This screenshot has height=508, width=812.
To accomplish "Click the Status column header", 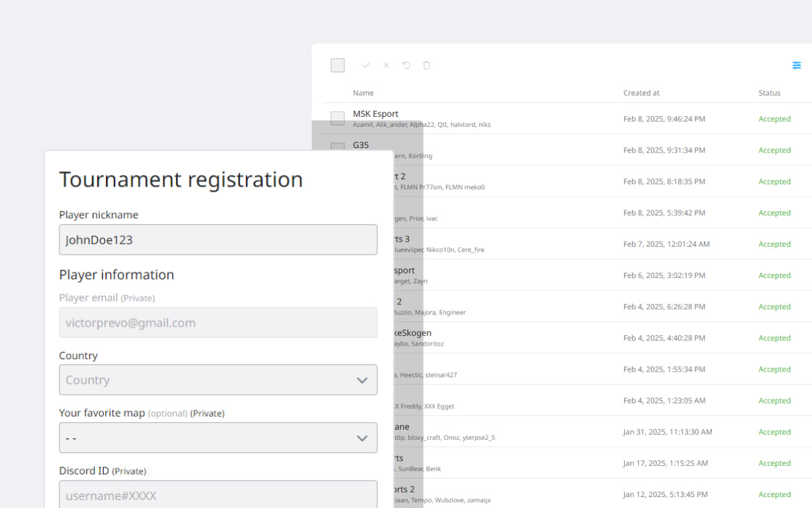I will click(x=769, y=93).
